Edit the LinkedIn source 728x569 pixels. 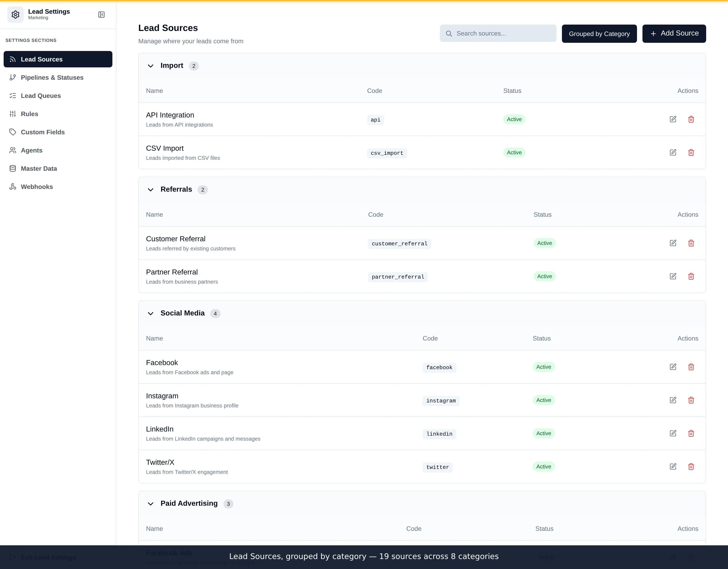673,434
